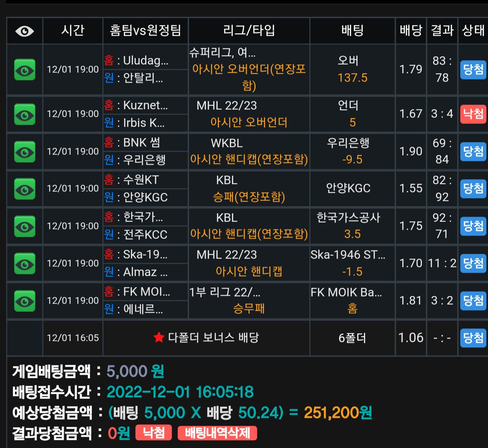Select the 시간 column header

pos(73,30)
